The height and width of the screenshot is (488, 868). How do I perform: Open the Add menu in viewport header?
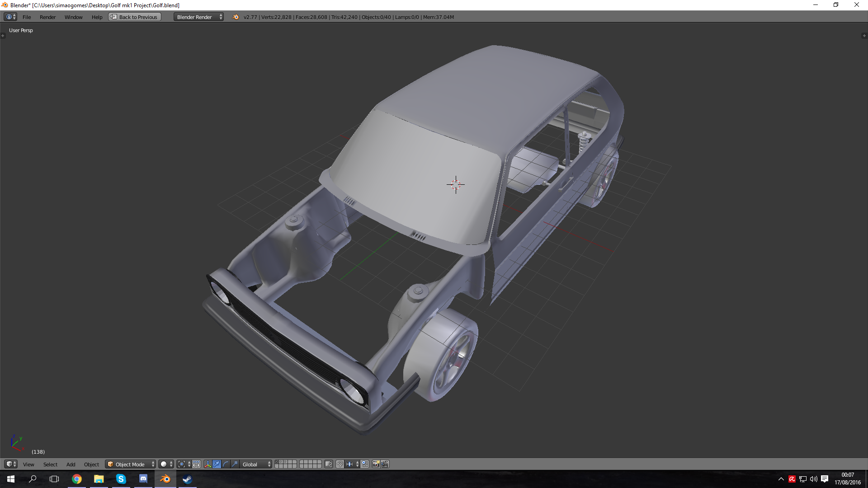tap(71, 464)
